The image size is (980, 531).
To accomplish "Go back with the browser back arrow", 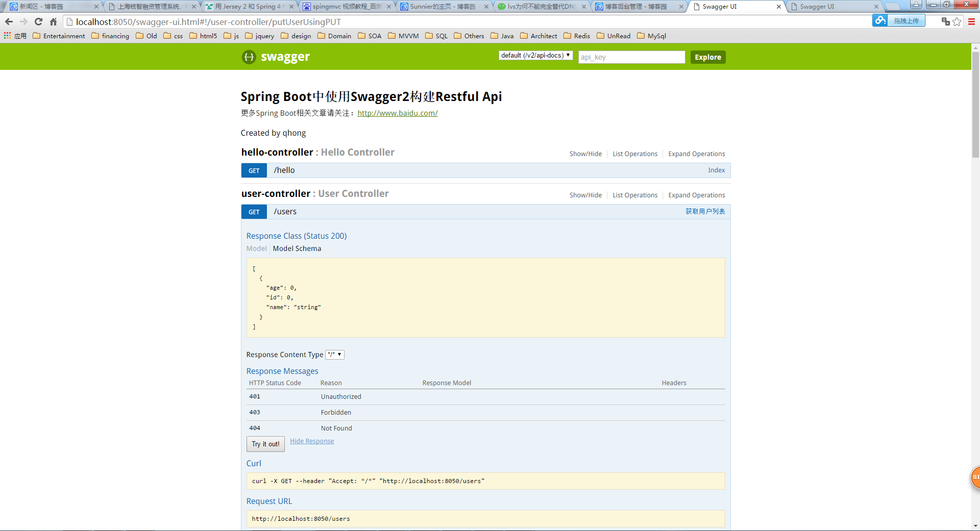I will pos(9,21).
